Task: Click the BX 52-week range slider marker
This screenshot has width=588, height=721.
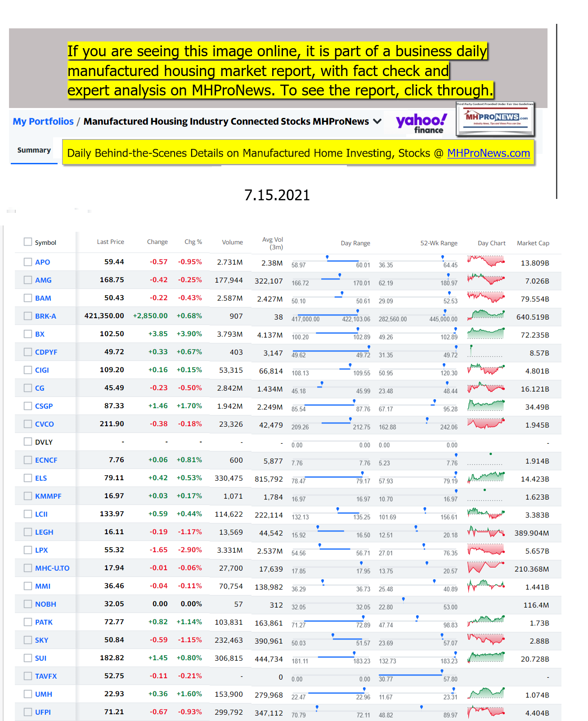Action: 456,330
